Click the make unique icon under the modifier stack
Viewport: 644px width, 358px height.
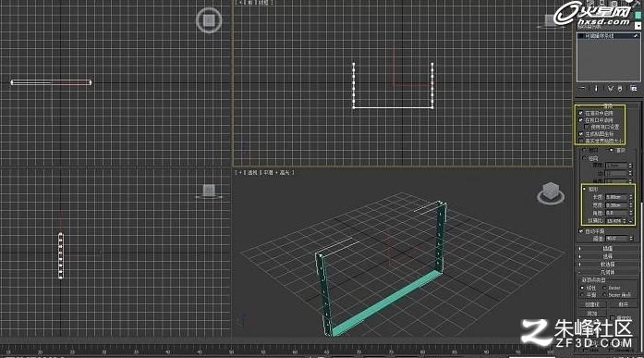611,89
